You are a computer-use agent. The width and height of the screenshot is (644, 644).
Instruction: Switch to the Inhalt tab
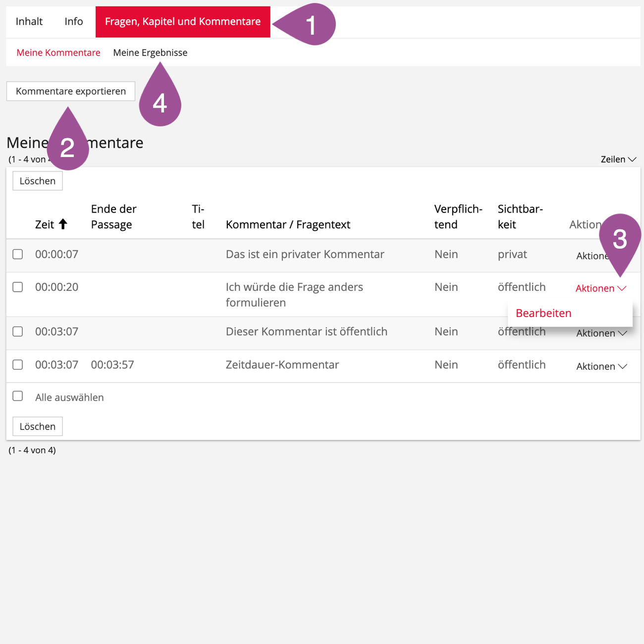(29, 21)
